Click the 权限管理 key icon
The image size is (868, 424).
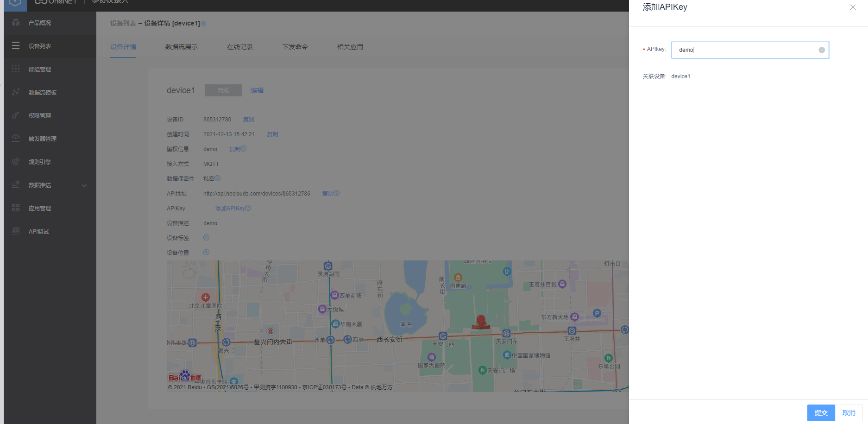tap(16, 115)
